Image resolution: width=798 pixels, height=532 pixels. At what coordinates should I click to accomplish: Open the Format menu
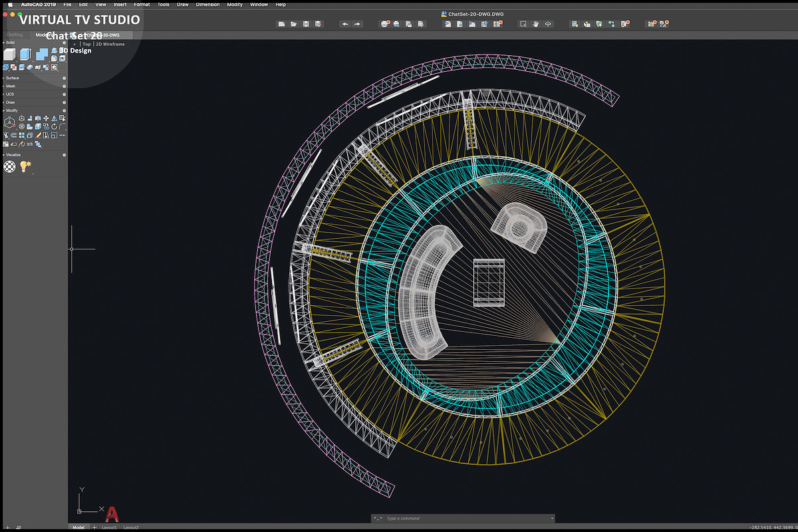142,4
